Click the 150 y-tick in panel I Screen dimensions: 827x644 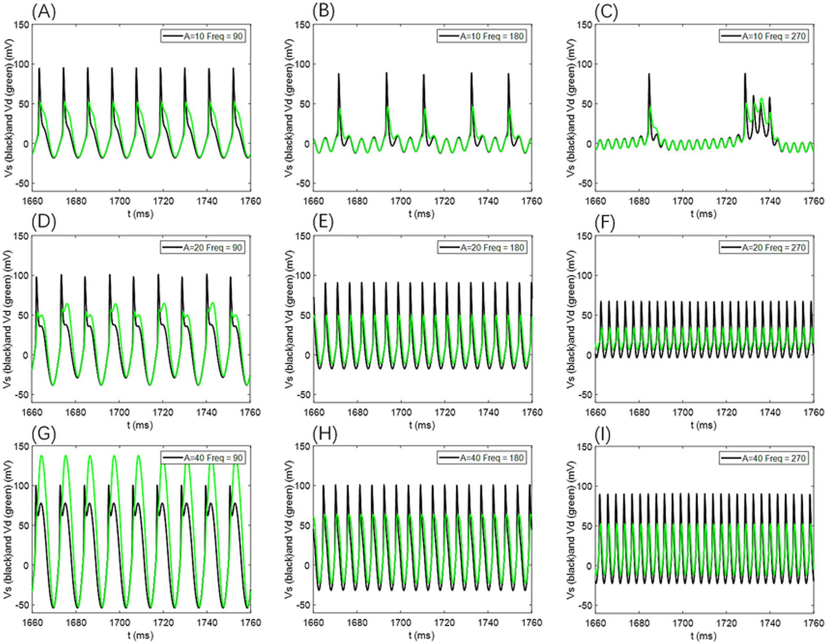click(585, 447)
